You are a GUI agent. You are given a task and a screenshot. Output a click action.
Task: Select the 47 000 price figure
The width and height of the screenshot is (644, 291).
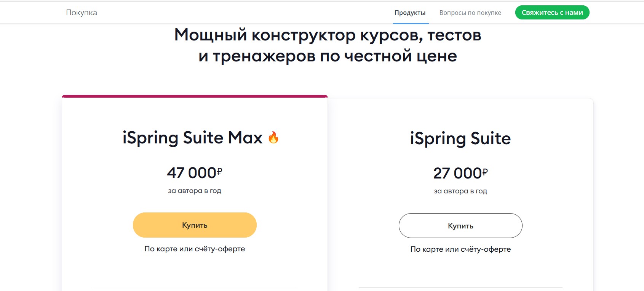pos(192,173)
